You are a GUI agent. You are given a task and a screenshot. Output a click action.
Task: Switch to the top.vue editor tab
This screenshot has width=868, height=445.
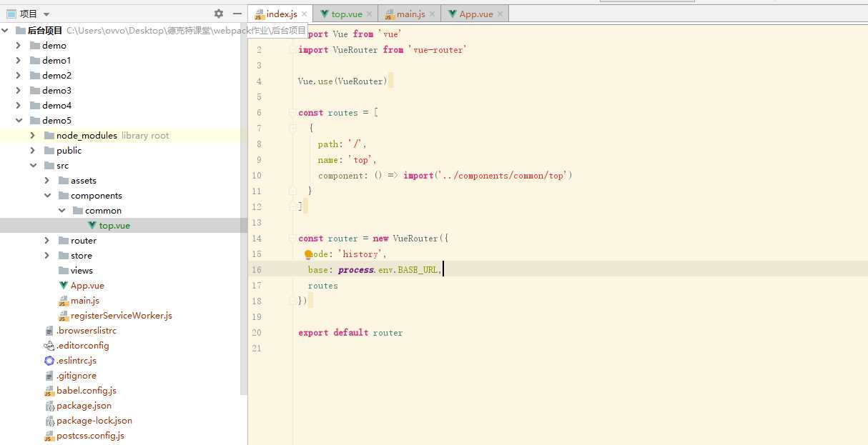tap(346, 14)
